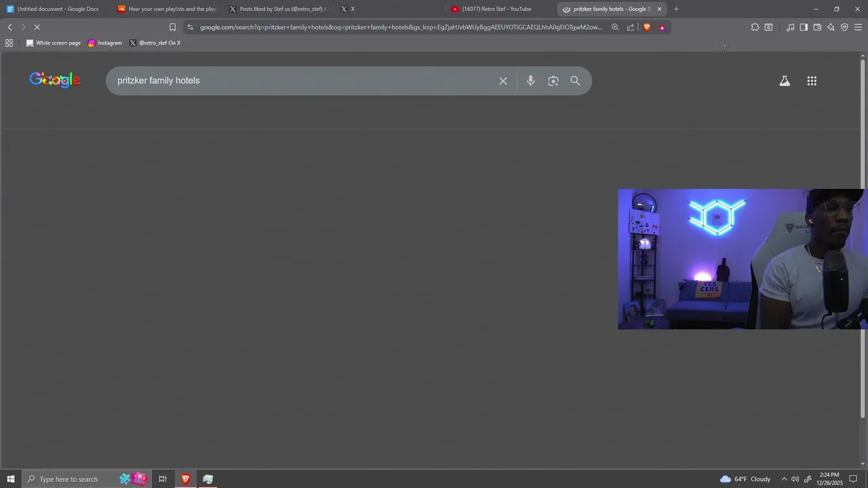Open the media control music note

pyautogui.click(x=790, y=27)
